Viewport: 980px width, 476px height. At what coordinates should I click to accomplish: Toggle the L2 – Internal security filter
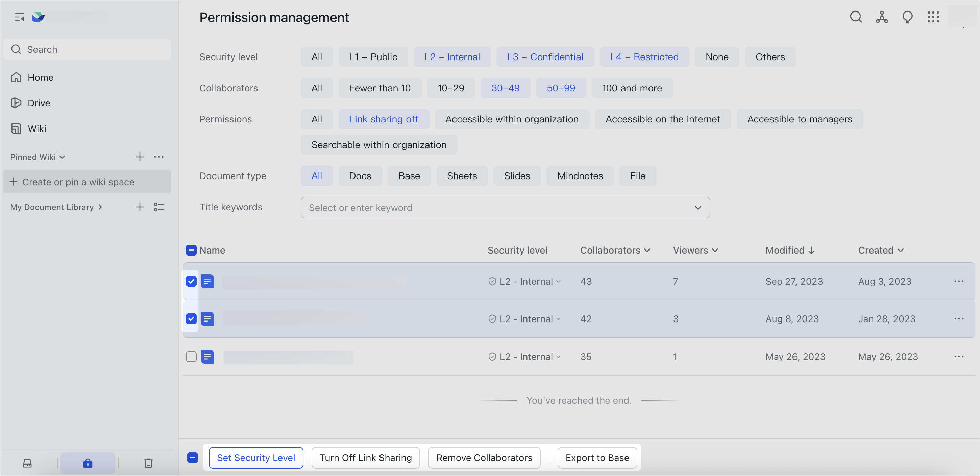click(x=452, y=57)
